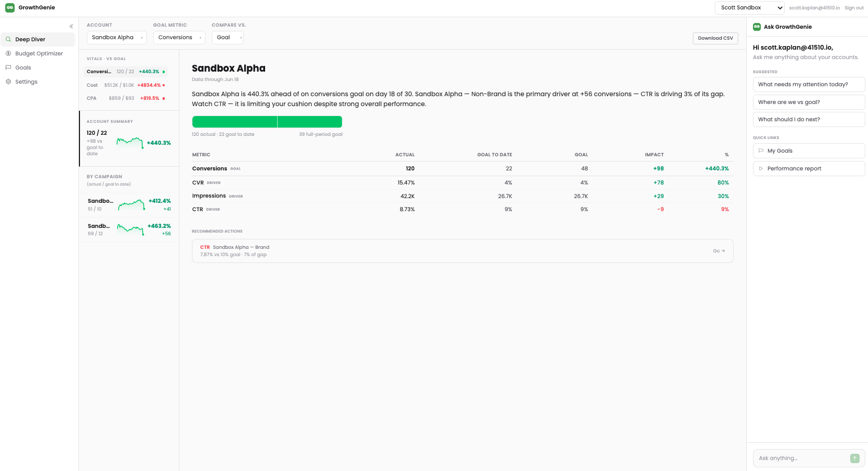Click the Deep Diver magnifier icon

(x=8, y=39)
